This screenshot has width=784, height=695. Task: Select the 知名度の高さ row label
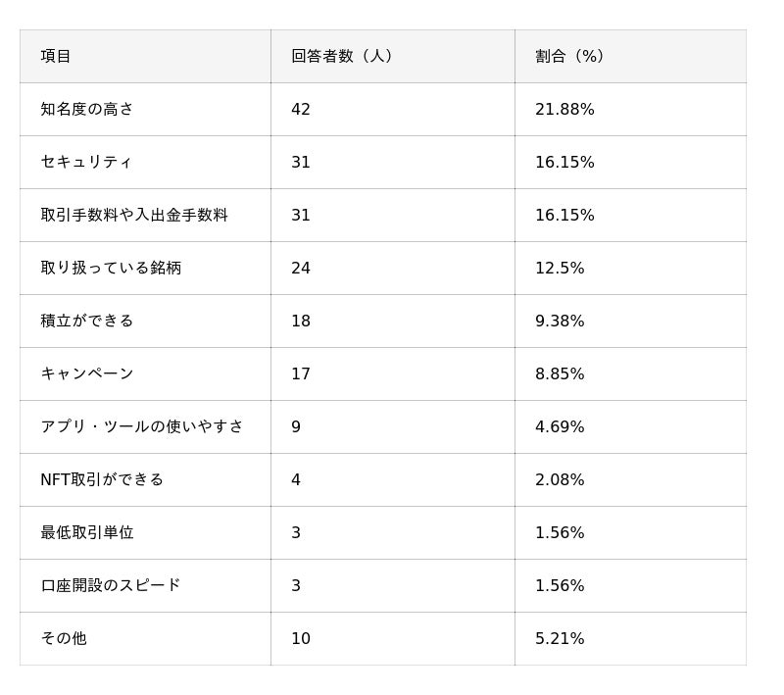pos(87,109)
